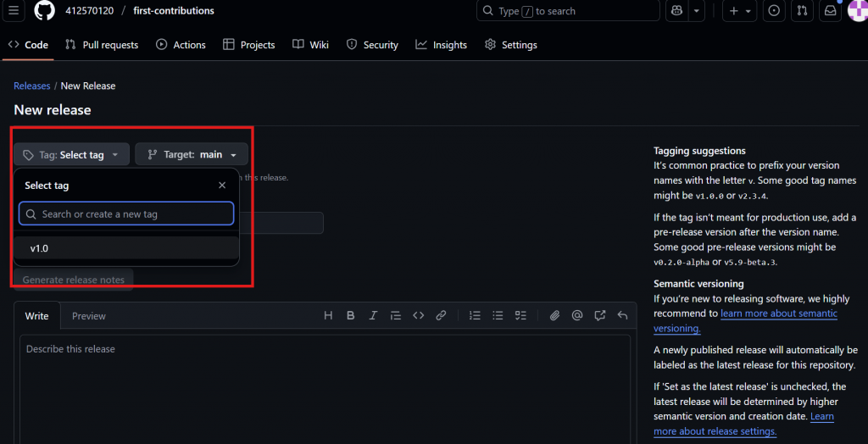This screenshot has width=868, height=444.
Task: Insert a bulleted list icon
Action: [498, 315]
